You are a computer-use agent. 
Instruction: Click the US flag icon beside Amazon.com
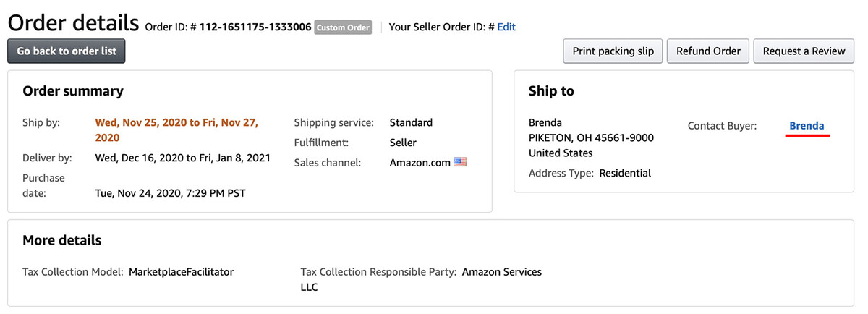tap(460, 163)
